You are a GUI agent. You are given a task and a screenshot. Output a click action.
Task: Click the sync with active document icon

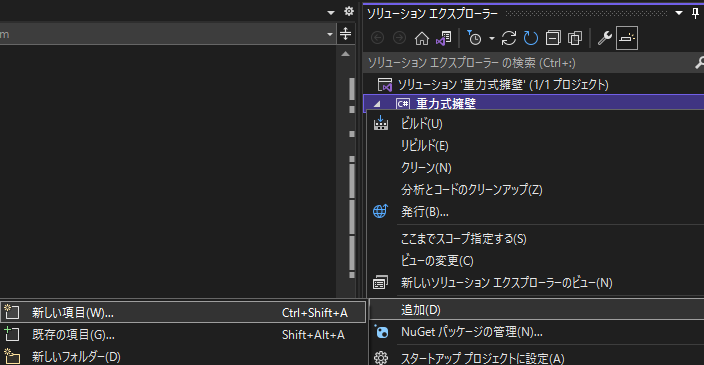pos(509,39)
